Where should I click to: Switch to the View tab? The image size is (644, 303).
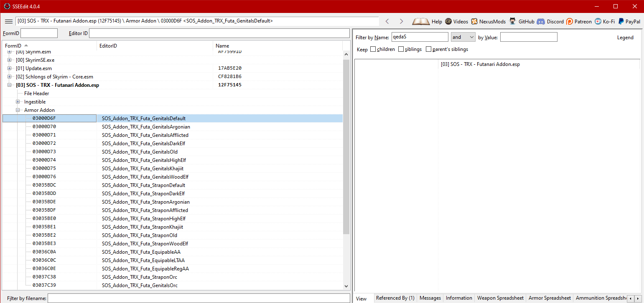(361, 298)
